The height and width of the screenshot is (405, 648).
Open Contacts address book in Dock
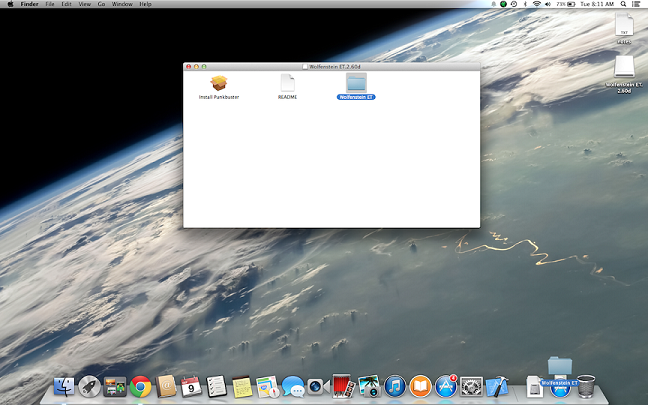tap(166, 387)
